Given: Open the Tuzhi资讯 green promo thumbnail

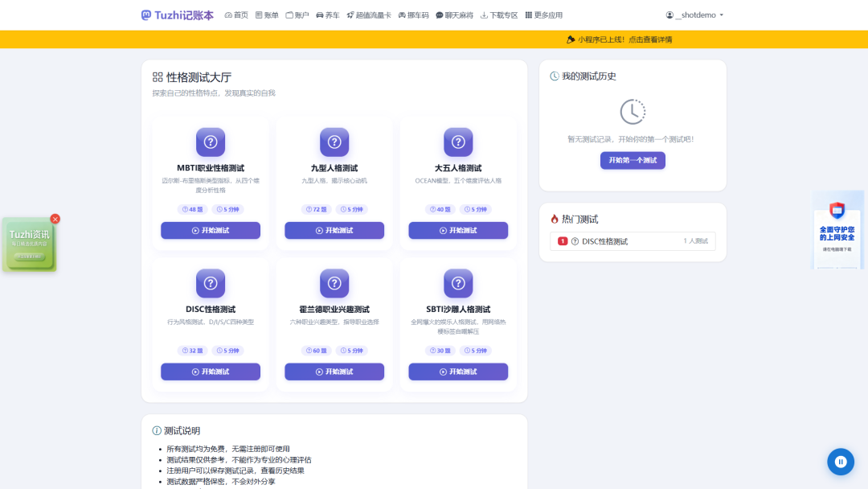Looking at the screenshot, I should tap(29, 244).
